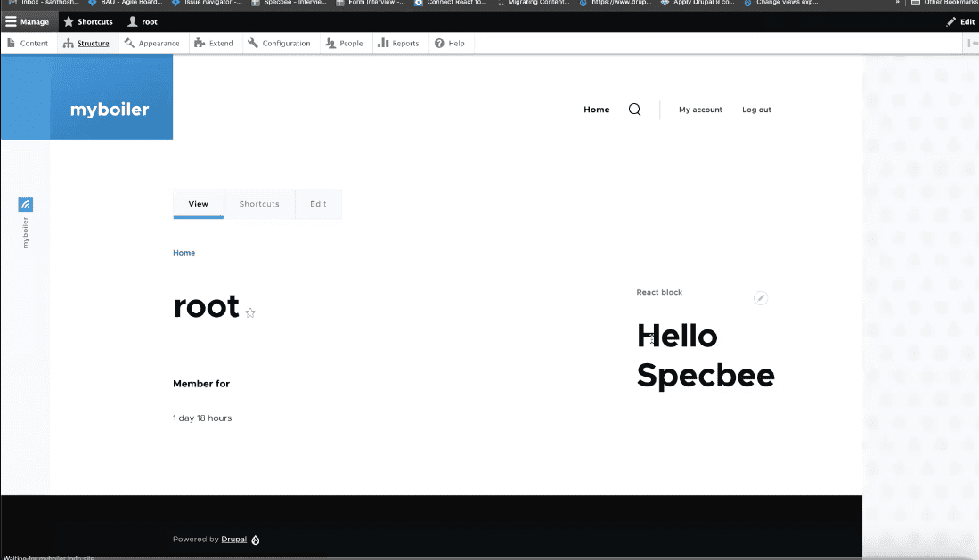The height and width of the screenshot is (560, 979).
Task: Open Reports in the admin toolbar
Action: tap(398, 43)
